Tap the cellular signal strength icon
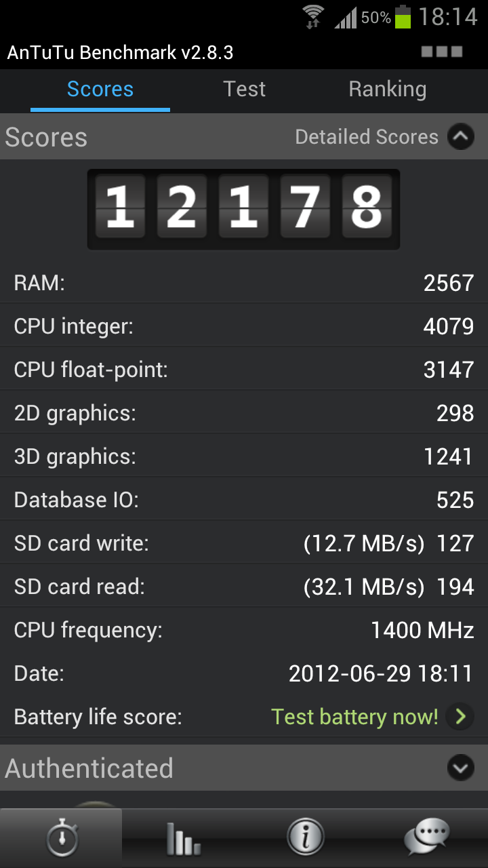Screen dimensions: 488x868 (x=346, y=18)
